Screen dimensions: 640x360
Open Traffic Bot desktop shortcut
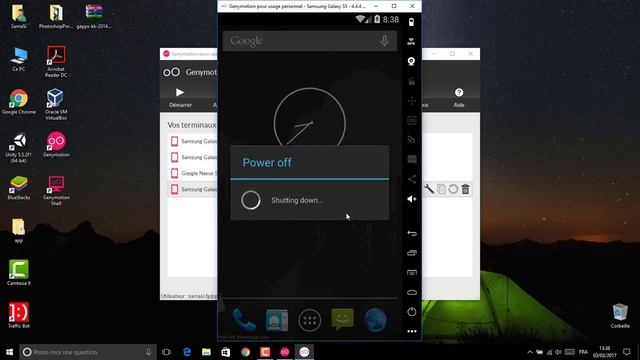pos(19,315)
